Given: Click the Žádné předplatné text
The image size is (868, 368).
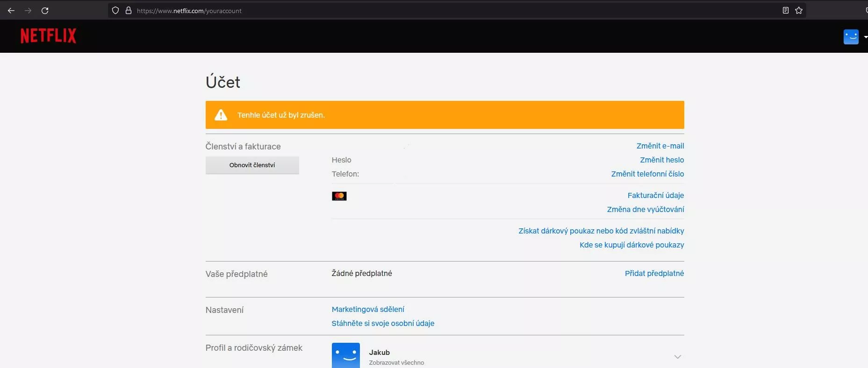Looking at the screenshot, I should point(362,273).
